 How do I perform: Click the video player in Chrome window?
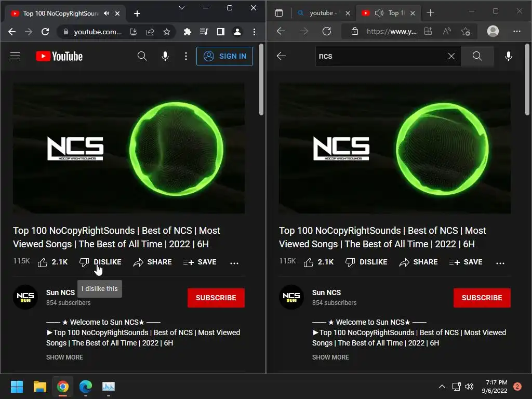129,148
